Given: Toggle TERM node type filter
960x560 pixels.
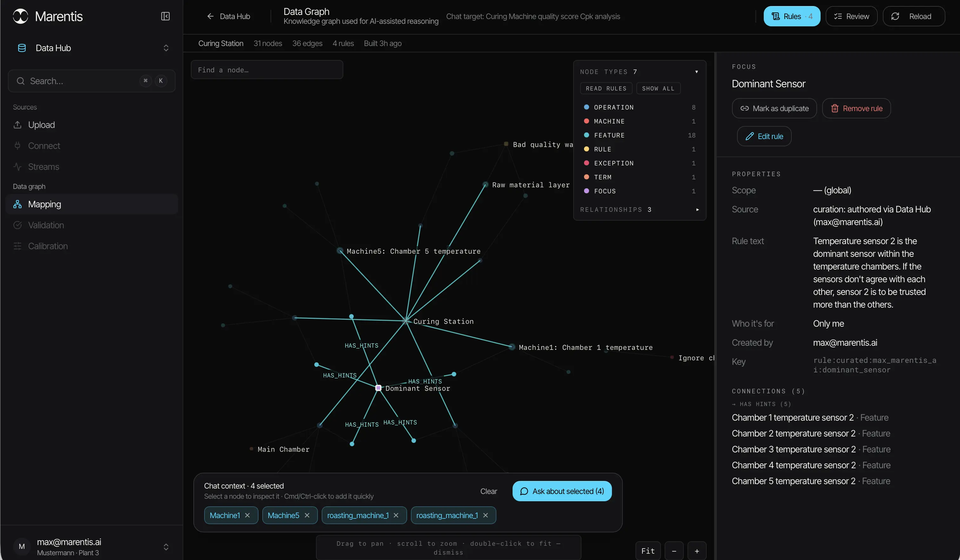Looking at the screenshot, I should pos(640,177).
